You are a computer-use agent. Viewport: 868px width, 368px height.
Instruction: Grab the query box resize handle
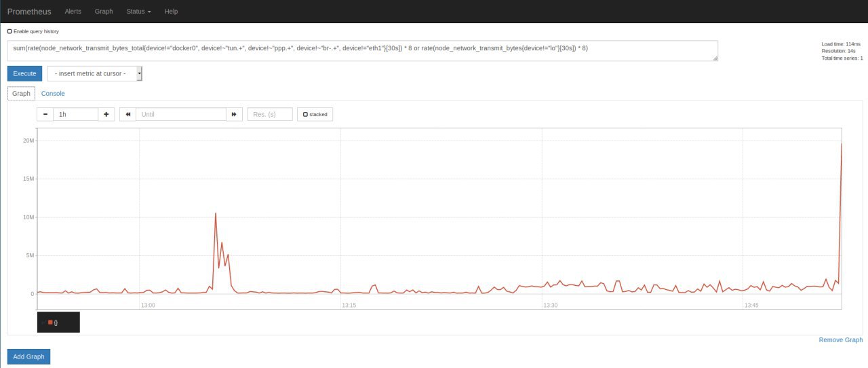[x=715, y=58]
